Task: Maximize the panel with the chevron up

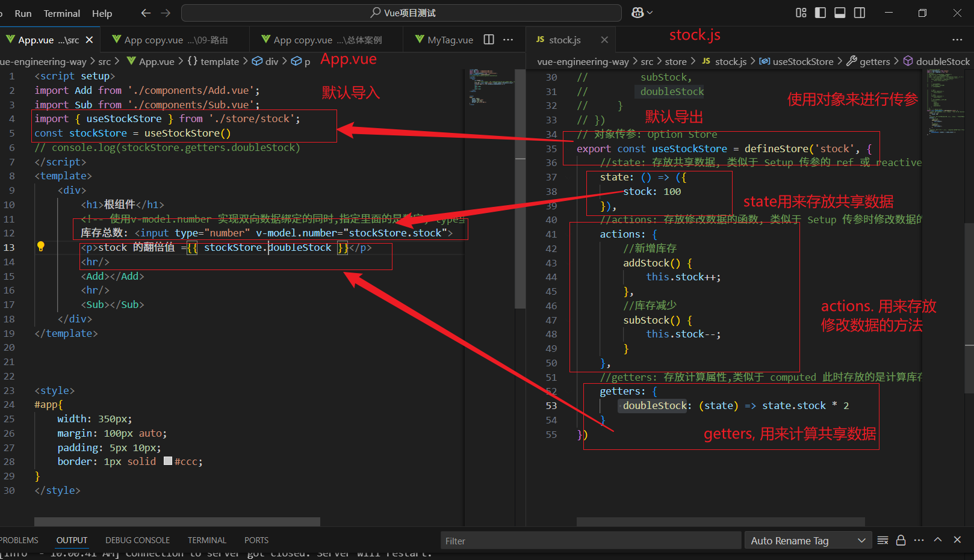Action: [x=938, y=540]
